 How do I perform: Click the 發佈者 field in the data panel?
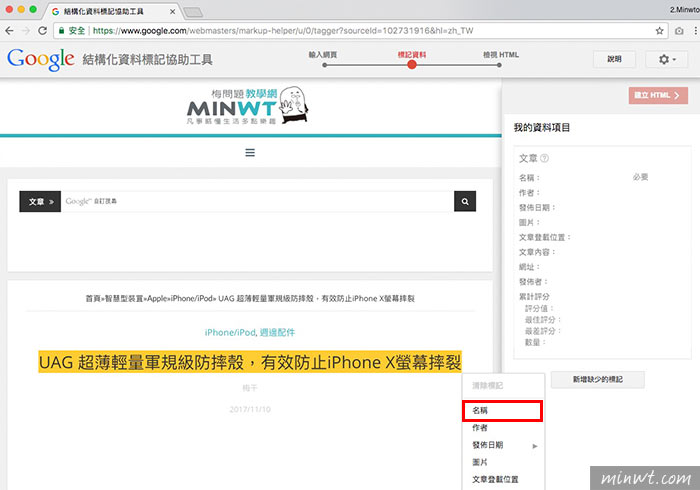533,282
